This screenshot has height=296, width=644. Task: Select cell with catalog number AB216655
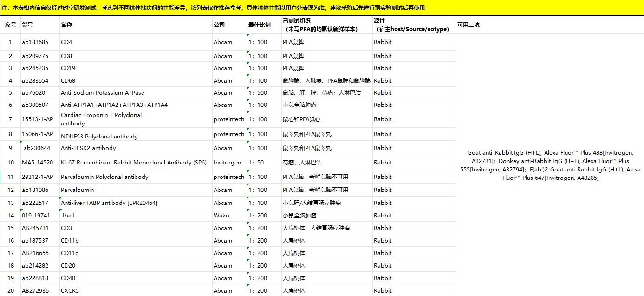click(40, 253)
